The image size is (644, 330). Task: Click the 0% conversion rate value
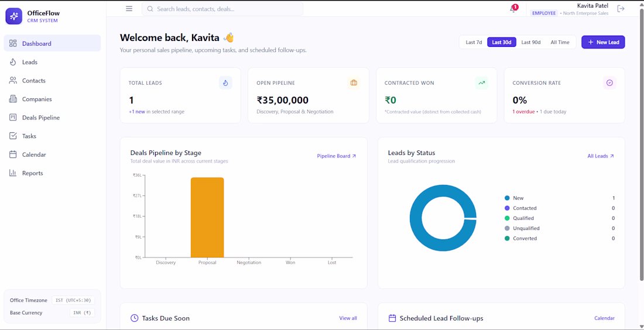click(519, 100)
